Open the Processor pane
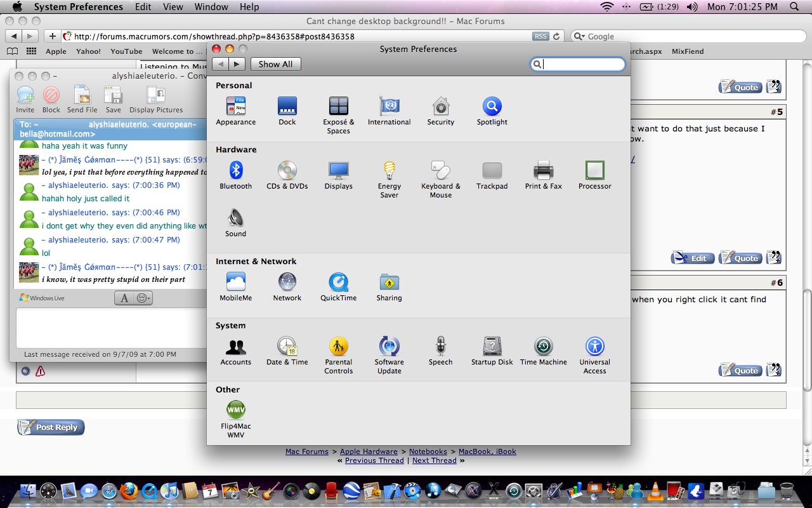 click(594, 176)
